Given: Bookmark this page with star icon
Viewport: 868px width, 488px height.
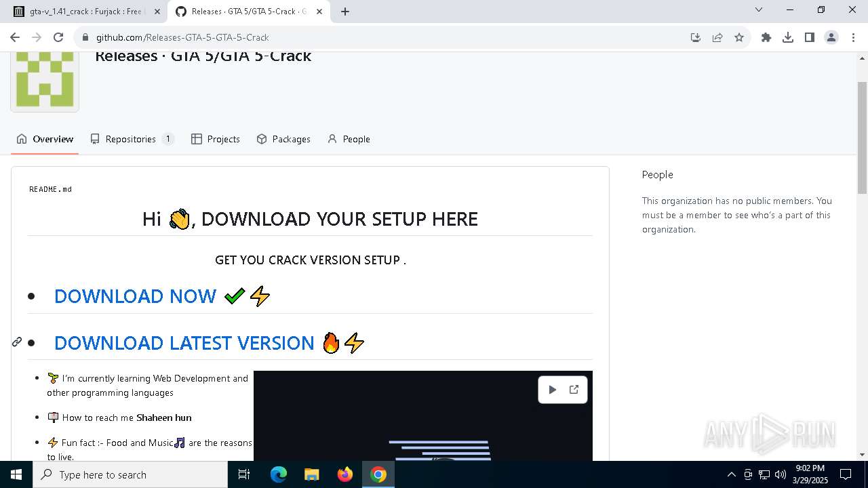Looking at the screenshot, I should 739,37.
